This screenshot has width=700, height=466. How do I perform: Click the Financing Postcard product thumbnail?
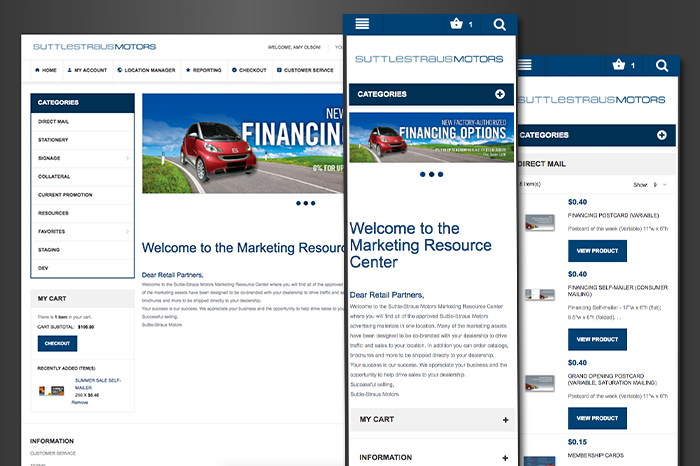click(x=539, y=222)
